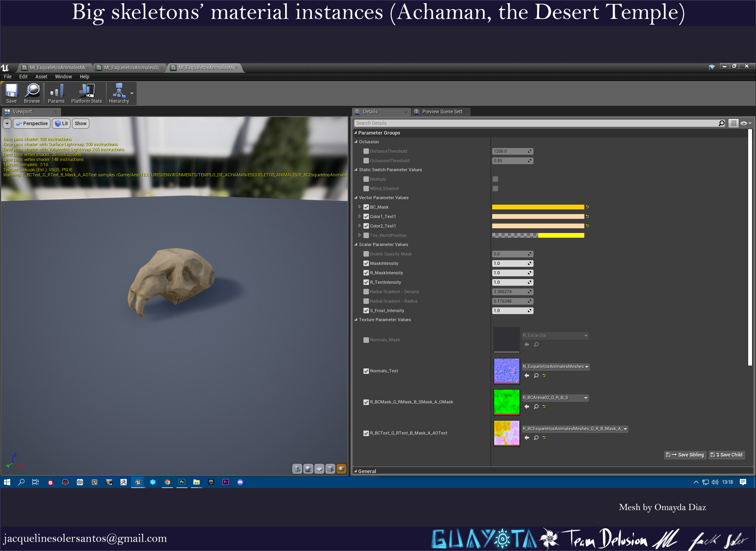This screenshot has height=551, width=756.
Task: Expand the BC_Mask vector parameter
Action: coord(359,207)
